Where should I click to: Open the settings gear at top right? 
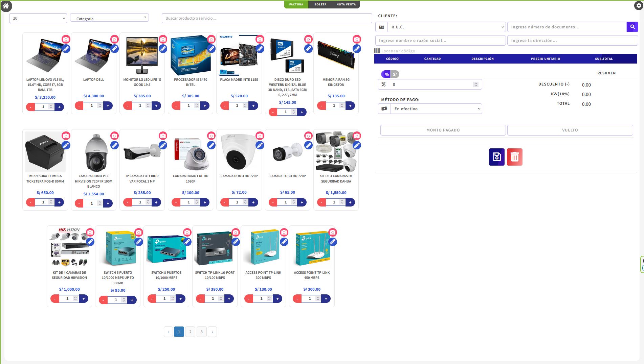(x=638, y=5)
